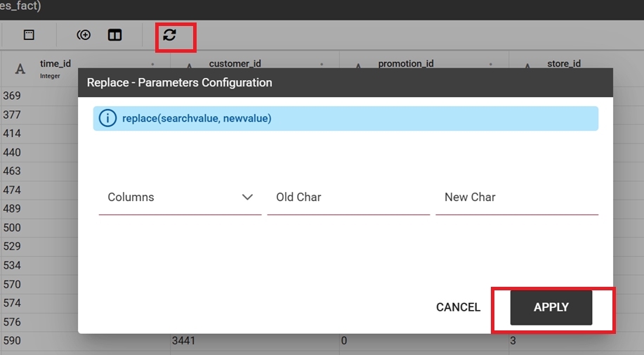Screen dimensions: 644x355
Task: Select the promotion_id column header
Action: point(406,64)
